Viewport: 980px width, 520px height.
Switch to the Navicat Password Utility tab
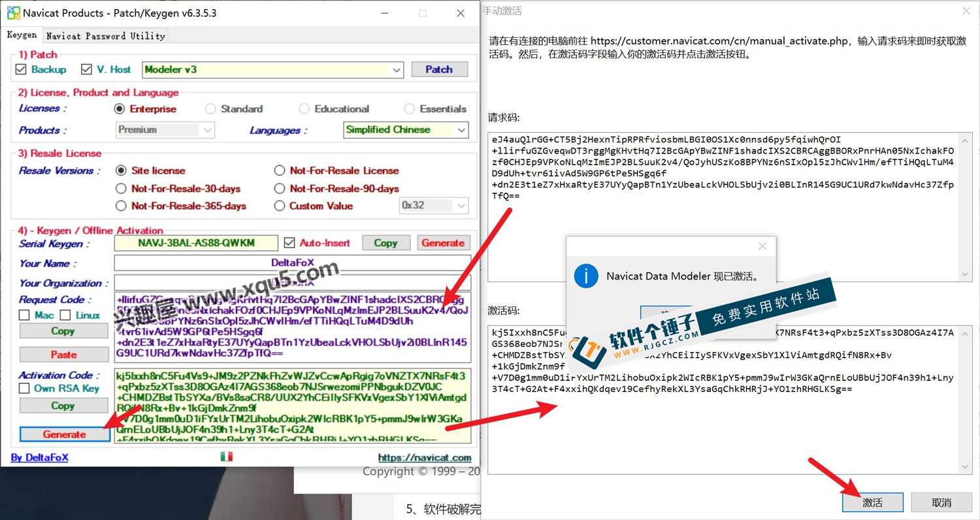[x=105, y=36]
